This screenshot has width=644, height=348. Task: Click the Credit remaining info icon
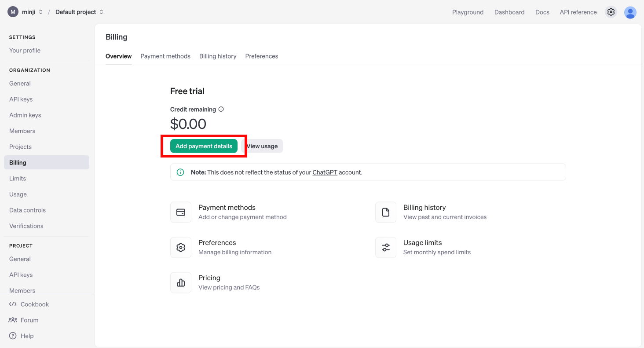(x=221, y=109)
